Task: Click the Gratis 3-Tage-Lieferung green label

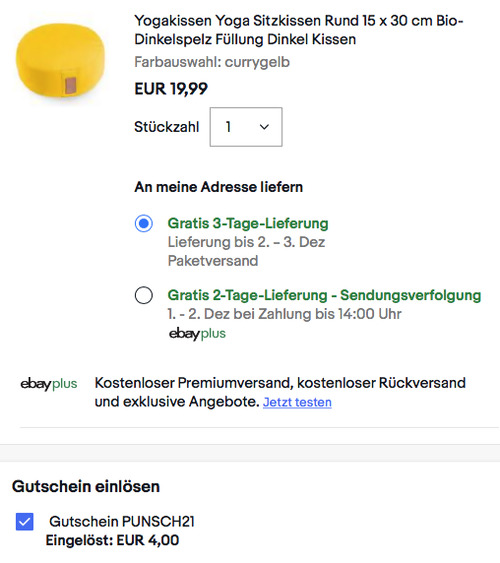Action: click(x=248, y=223)
